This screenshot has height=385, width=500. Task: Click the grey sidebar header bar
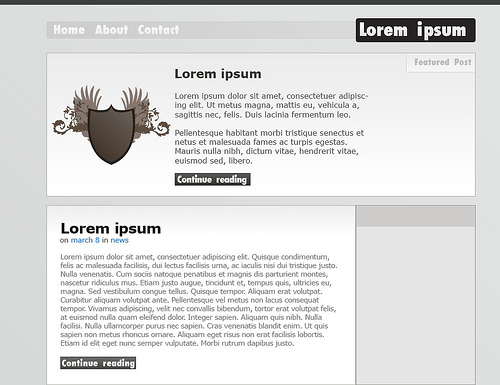point(416,216)
